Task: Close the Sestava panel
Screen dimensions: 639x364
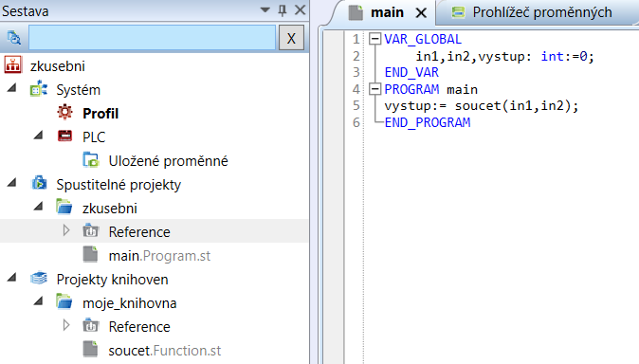Action: (300, 9)
